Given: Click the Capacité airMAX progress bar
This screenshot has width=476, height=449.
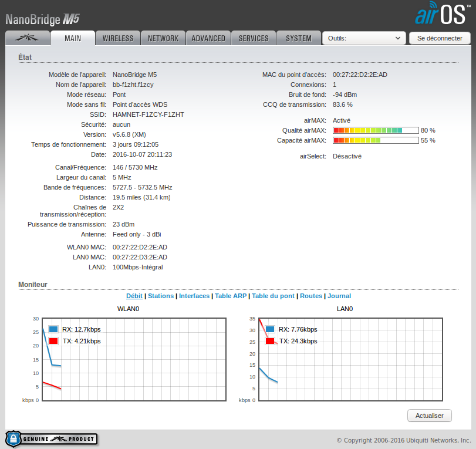Looking at the screenshot, I should (x=376, y=140).
